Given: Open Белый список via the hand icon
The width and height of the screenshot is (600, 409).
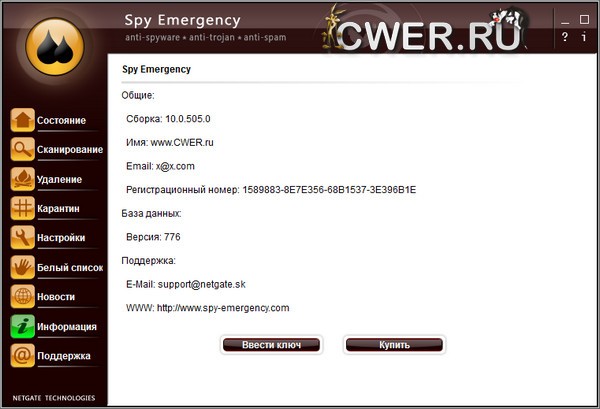Looking at the screenshot, I should click(22, 267).
